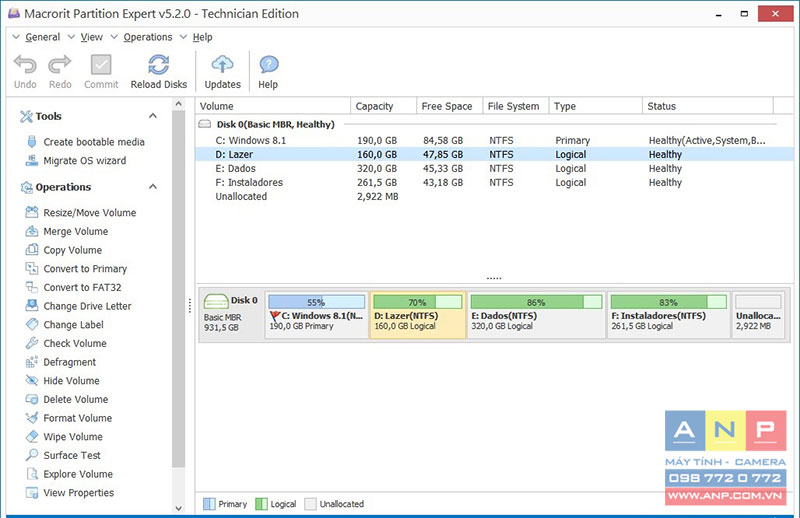Select C: Windows 8.1 partition block
The width and height of the screenshot is (800, 518).
pos(316,315)
